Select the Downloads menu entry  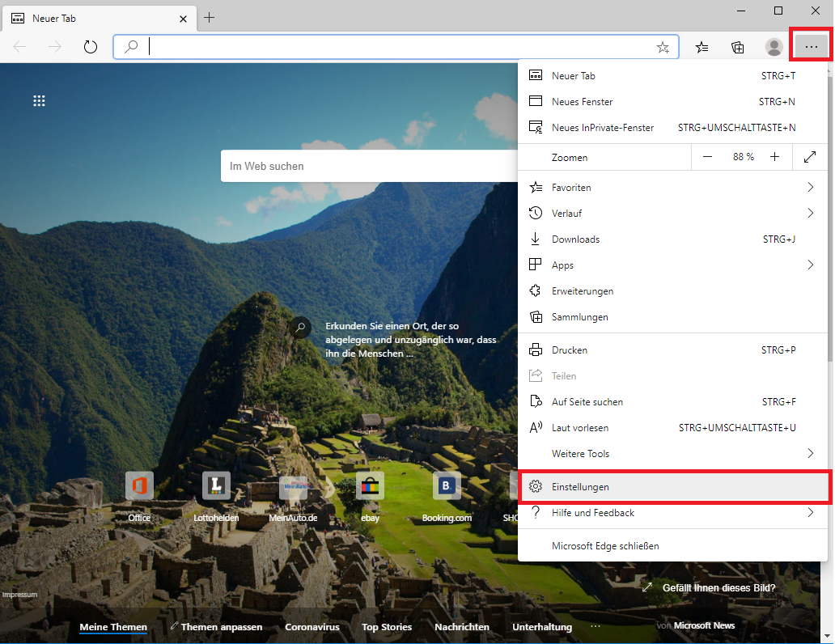576,239
